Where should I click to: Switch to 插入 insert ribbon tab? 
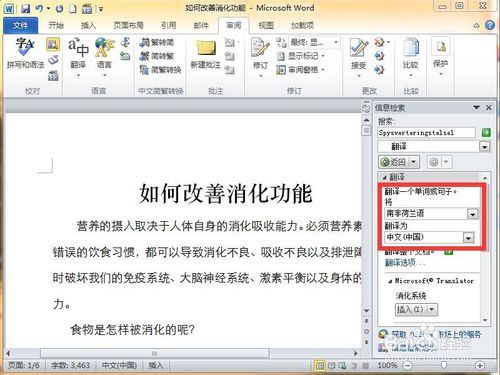[88, 25]
